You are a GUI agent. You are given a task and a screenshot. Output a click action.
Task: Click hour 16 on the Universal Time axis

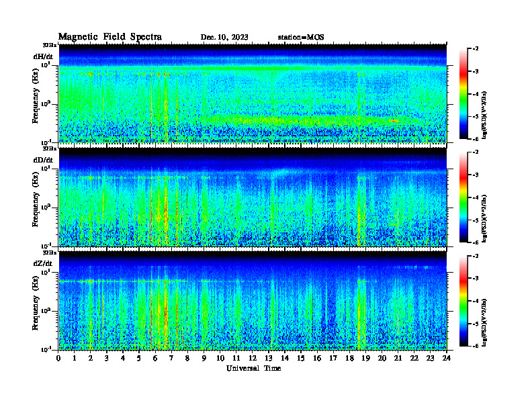317,359
